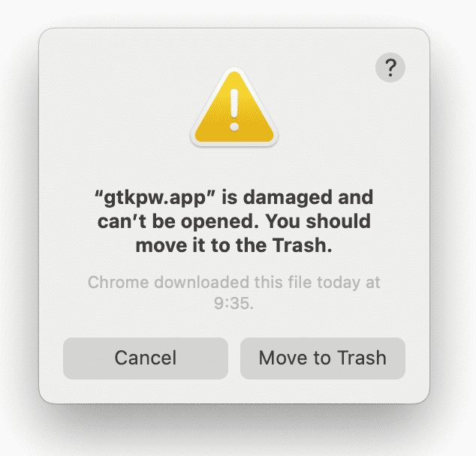Click the yellow warning triangle icon
Screen dimensions: 476x456
pos(234,106)
